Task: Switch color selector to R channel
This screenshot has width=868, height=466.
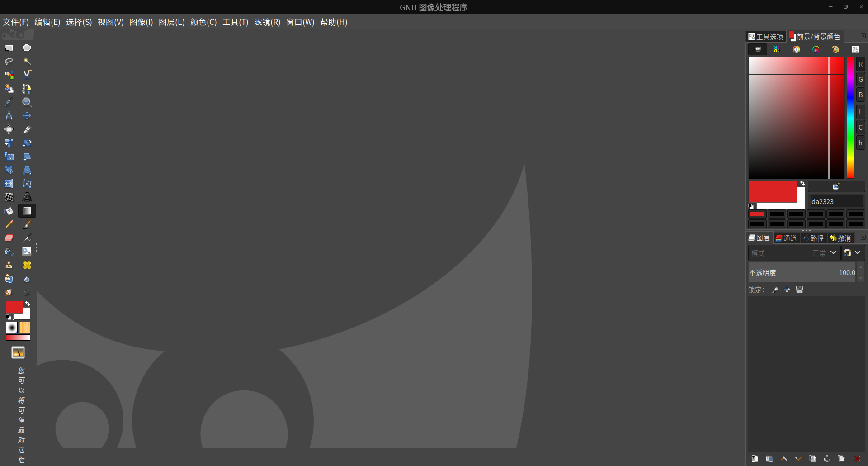Action: coord(861,64)
